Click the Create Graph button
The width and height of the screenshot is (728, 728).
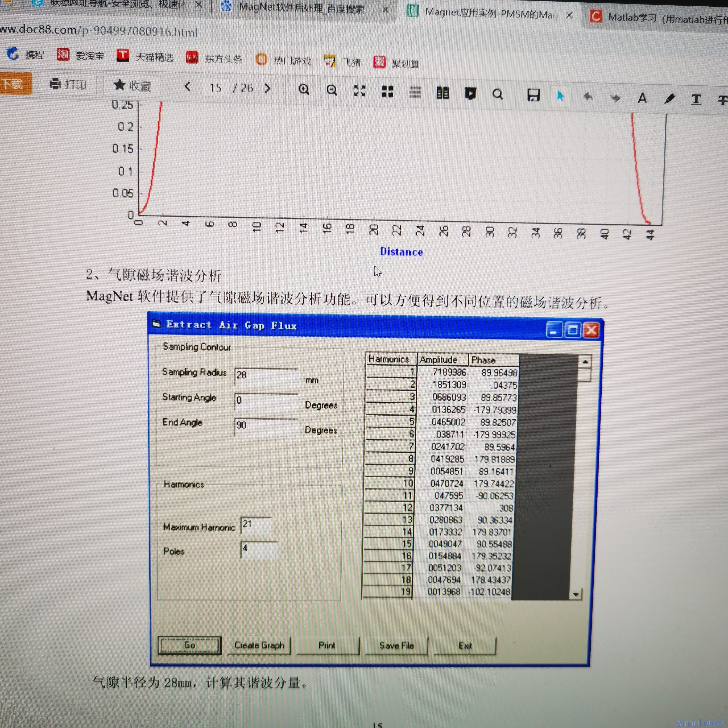[x=259, y=645]
